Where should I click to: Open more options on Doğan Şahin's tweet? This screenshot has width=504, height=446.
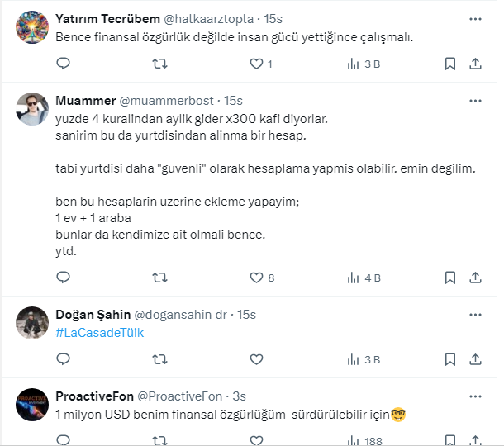coord(475,315)
